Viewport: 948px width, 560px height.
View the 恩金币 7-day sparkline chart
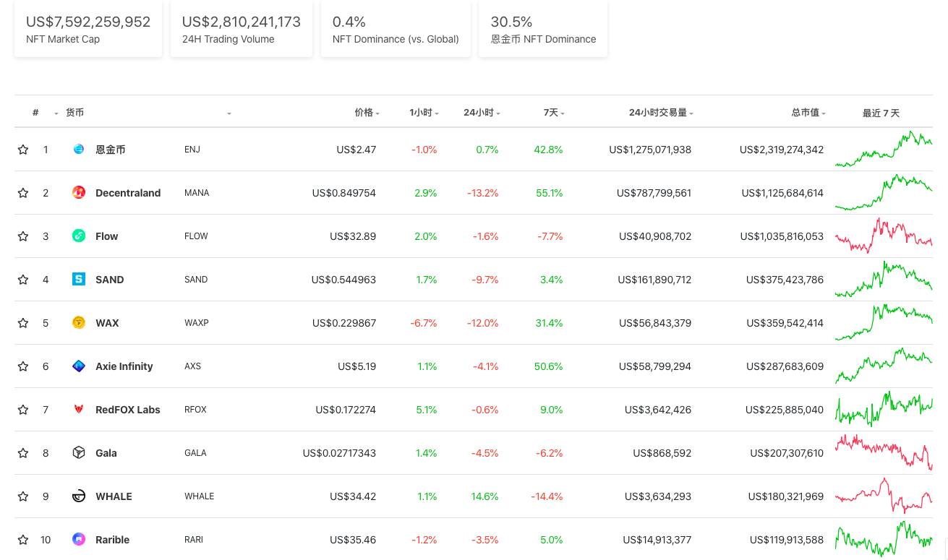(884, 149)
